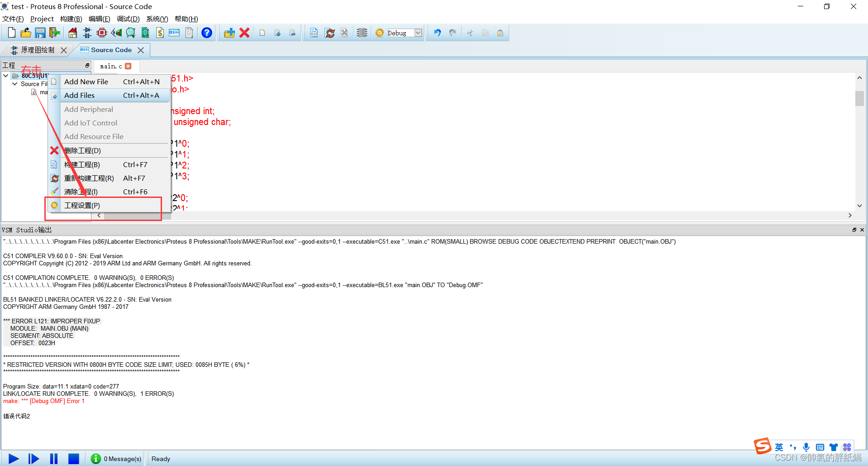Select 重新构建工程(R) menu entry
This screenshot has height=466, width=868.
coord(110,178)
